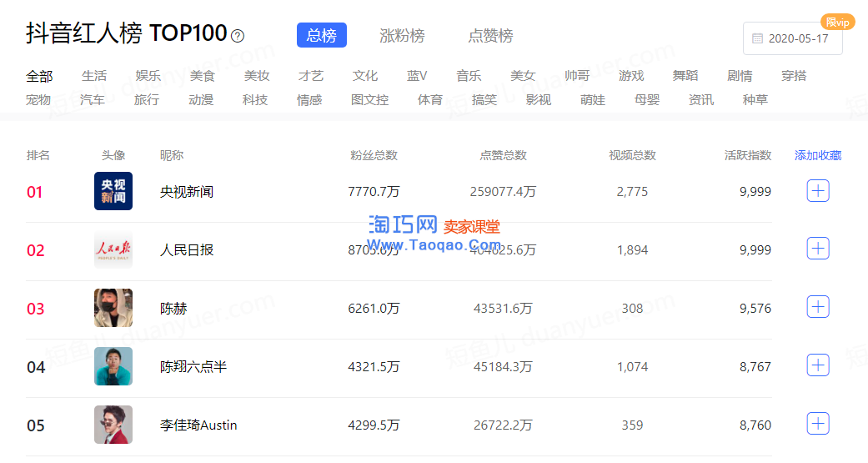868x463 pixels.
Task: Filter by 美妆 category
Action: point(257,76)
